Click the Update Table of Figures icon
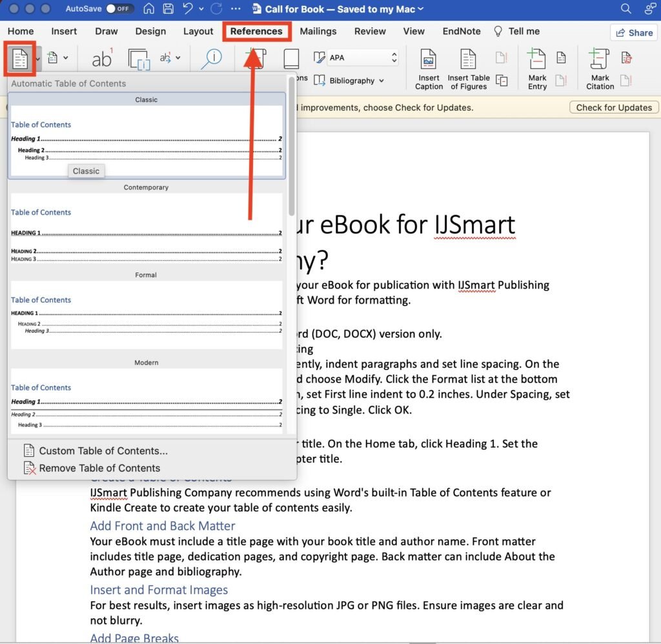This screenshot has width=661, height=644. click(x=501, y=57)
